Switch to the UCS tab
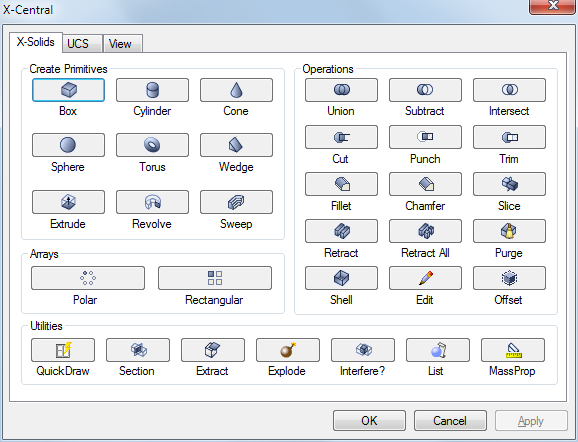The width and height of the screenshot is (578, 442). coord(83,43)
